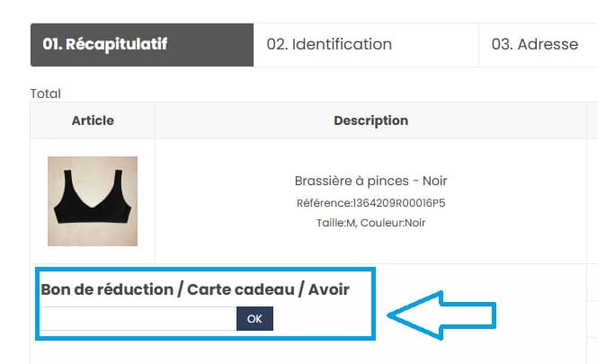Click the voucher code input field
Image resolution: width=597 pixels, height=364 pixels.
(x=138, y=318)
